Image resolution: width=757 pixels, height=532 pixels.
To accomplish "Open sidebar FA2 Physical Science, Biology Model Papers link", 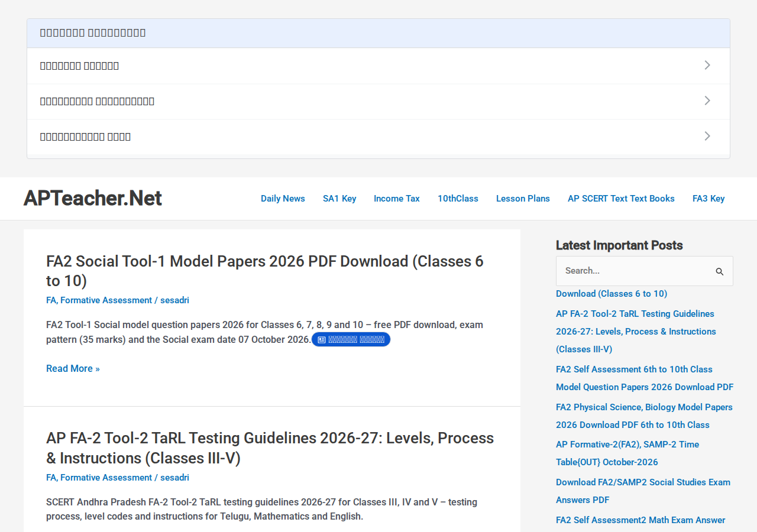I will (644, 416).
